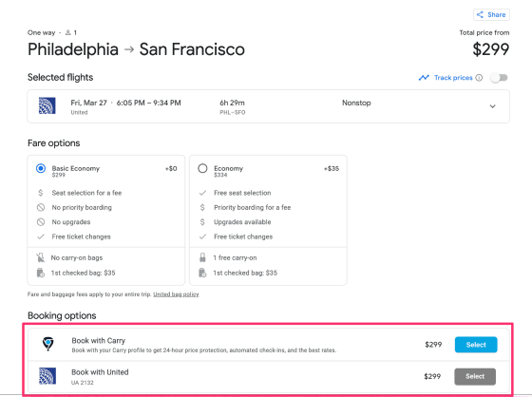This screenshot has height=397, width=532.
Task: Click the "Philadelphia" heading text
Action: click(73, 49)
